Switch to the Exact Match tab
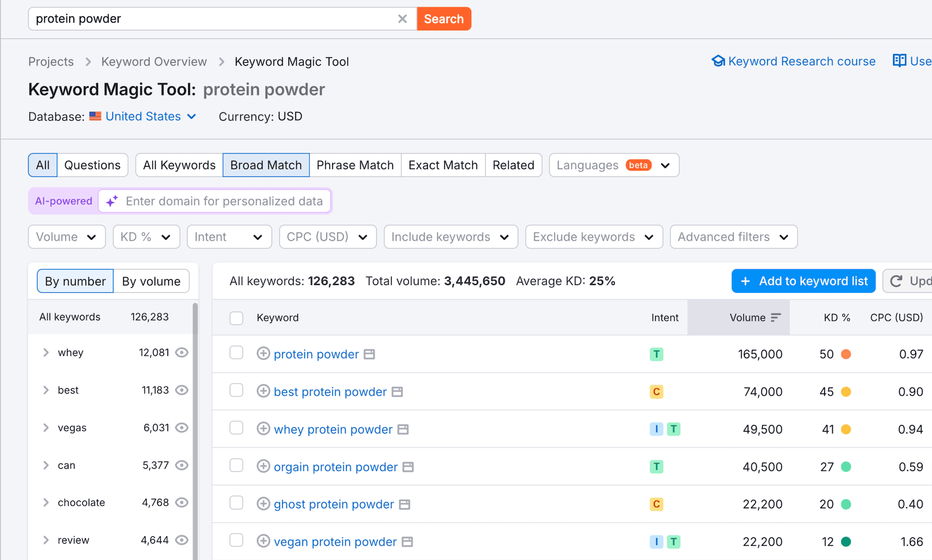This screenshot has height=560, width=932. 443,165
